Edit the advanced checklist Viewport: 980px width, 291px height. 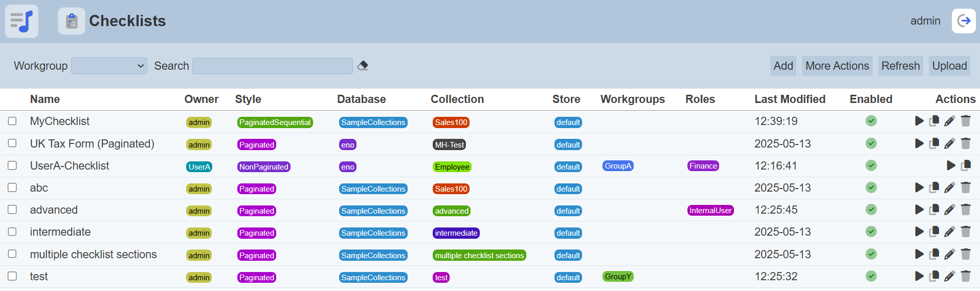pos(949,210)
